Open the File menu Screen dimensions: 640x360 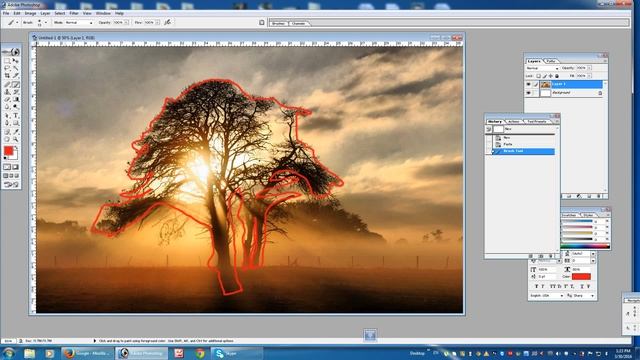click(x=6, y=13)
